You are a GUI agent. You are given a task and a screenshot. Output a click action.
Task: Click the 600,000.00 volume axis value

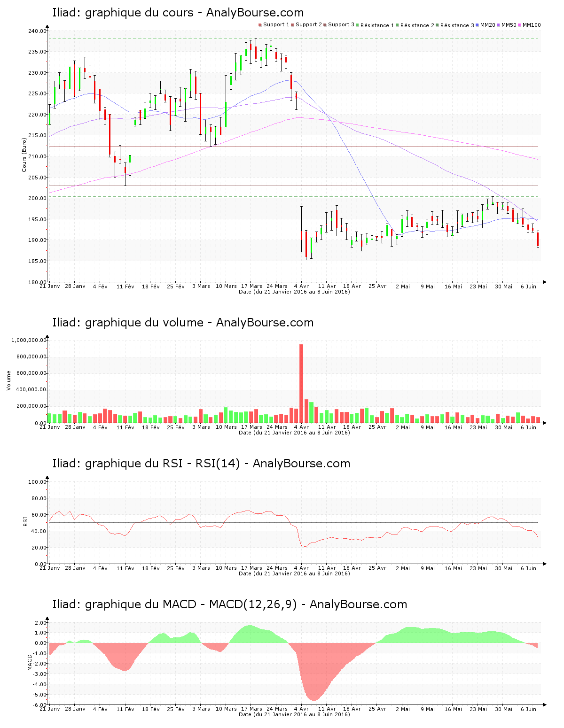tap(31, 373)
